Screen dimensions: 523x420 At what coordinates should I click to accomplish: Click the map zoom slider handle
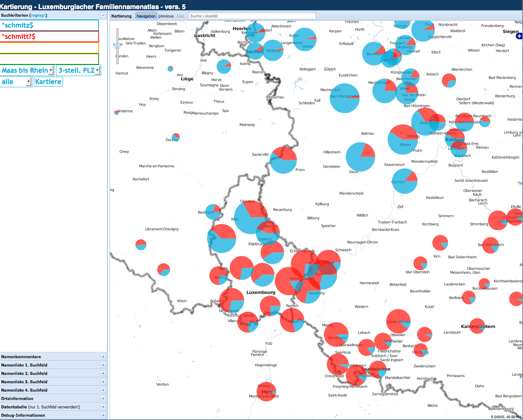coord(117,45)
